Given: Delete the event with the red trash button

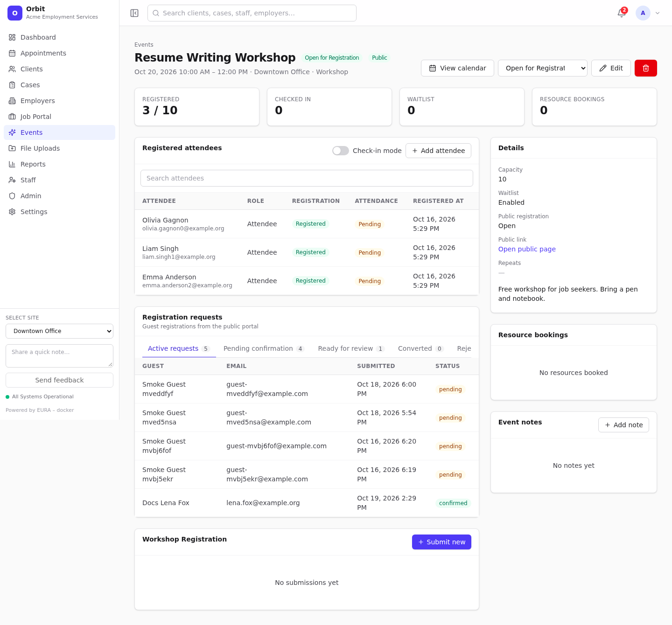Looking at the screenshot, I should tap(646, 68).
